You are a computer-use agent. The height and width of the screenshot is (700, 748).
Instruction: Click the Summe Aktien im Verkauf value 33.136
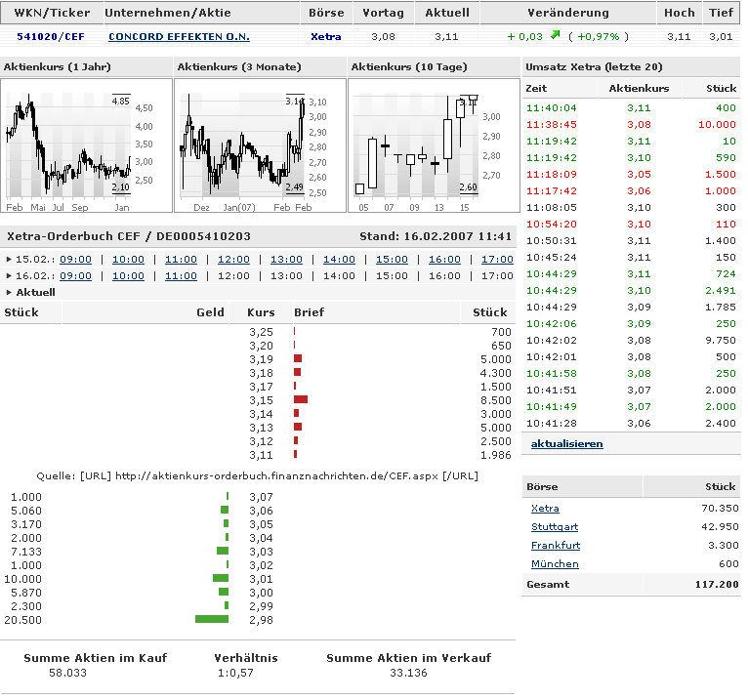pyautogui.click(x=408, y=674)
